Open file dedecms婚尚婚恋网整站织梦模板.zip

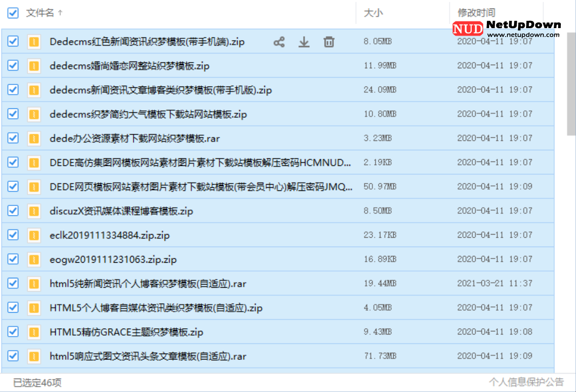pos(130,66)
